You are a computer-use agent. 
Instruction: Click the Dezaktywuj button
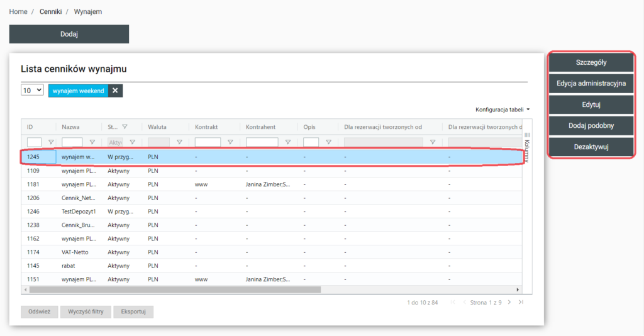(591, 147)
